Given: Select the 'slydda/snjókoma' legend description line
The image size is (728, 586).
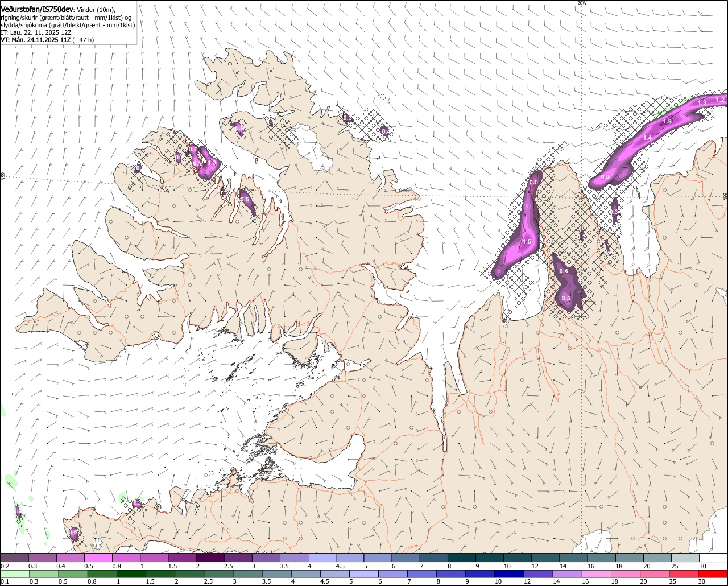Looking at the screenshot, I should (x=68, y=25).
